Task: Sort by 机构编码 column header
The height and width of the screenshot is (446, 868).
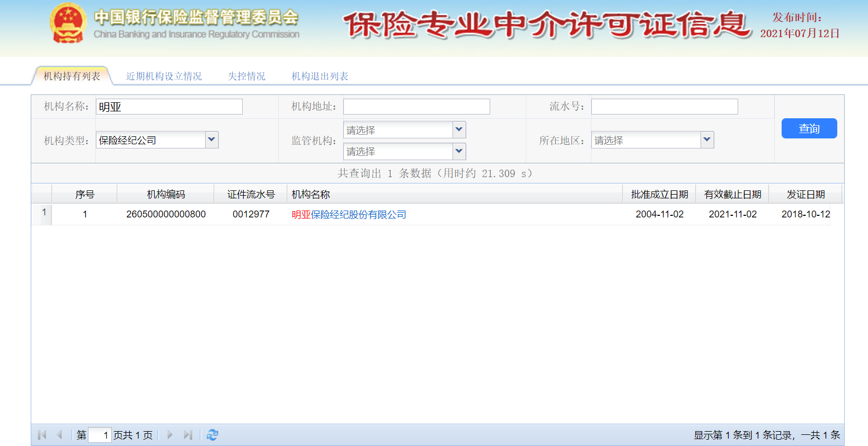Action: click(166, 194)
